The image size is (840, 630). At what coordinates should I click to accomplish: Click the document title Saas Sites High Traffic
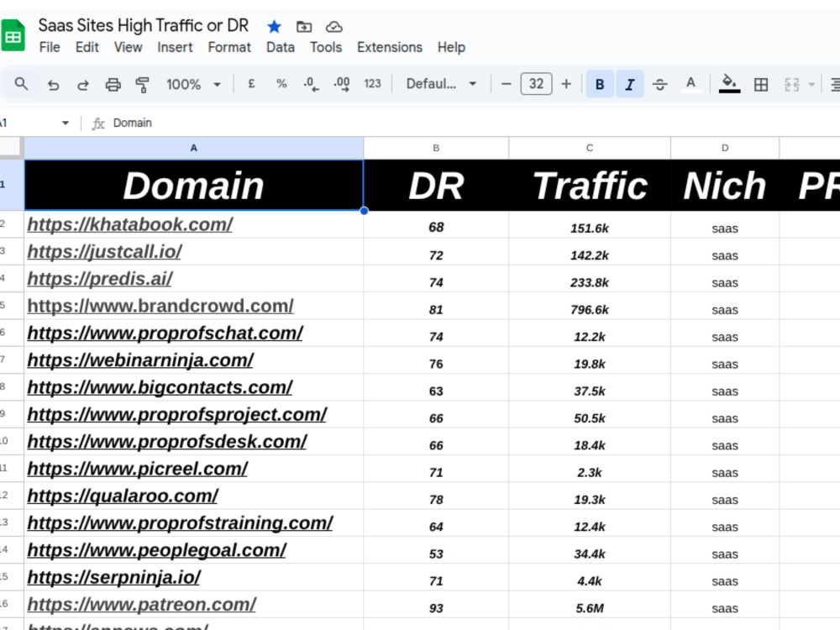click(144, 26)
